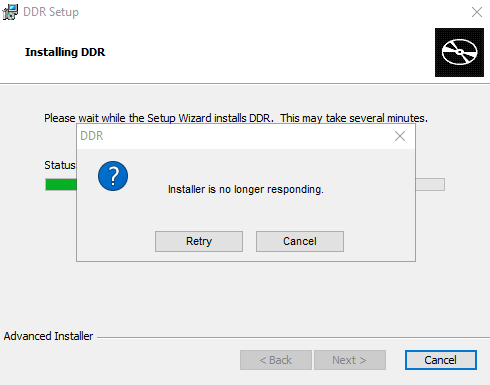Select the DDR Setup window title text
The height and width of the screenshot is (385, 490).
click(x=51, y=12)
